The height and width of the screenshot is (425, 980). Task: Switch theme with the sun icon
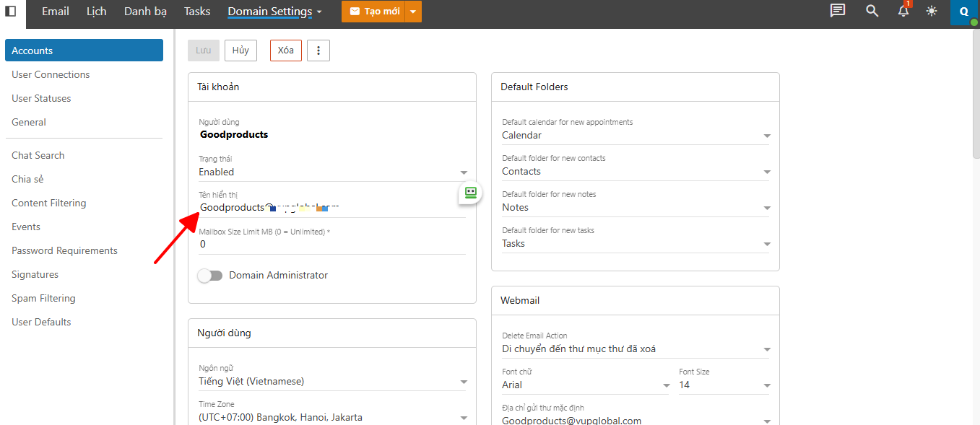tap(932, 11)
